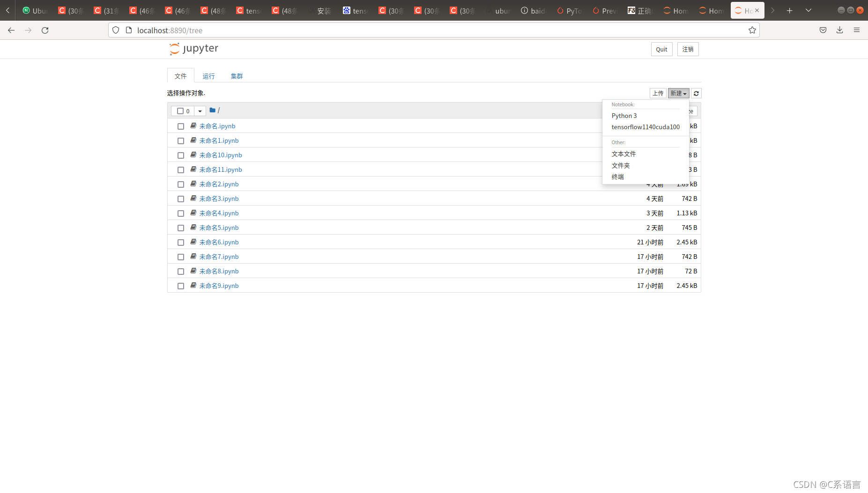Tick the checkbox for 未命名2.ipynb

coord(181,184)
